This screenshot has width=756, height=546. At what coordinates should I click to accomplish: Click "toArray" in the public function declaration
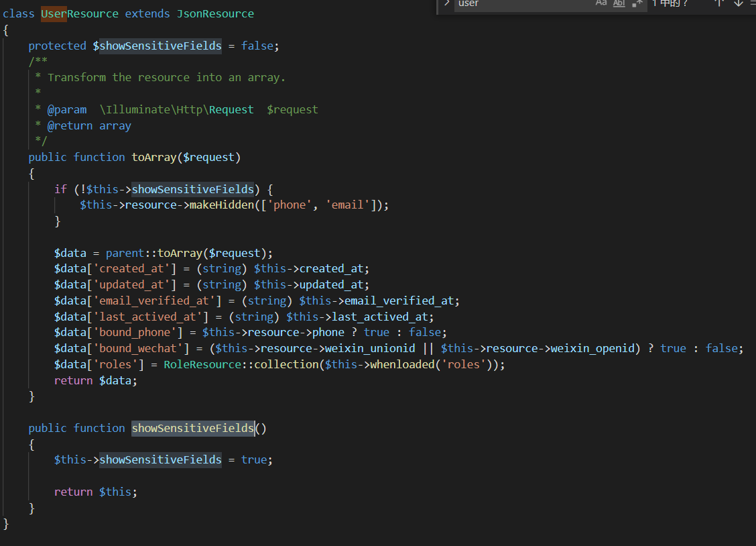(153, 158)
